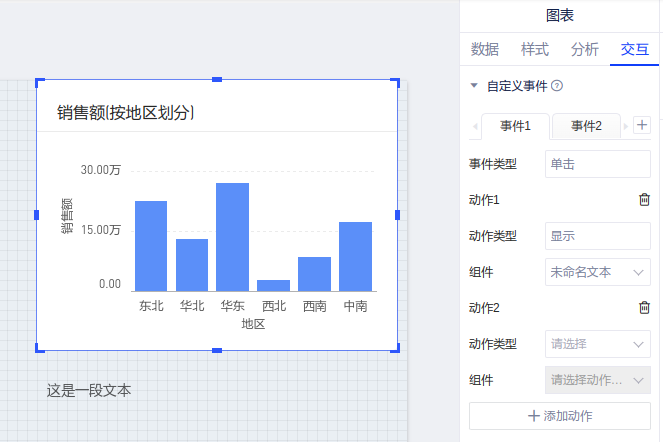663x442 pixels.
Task: Switch to the 样式 tab
Action: coord(535,49)
